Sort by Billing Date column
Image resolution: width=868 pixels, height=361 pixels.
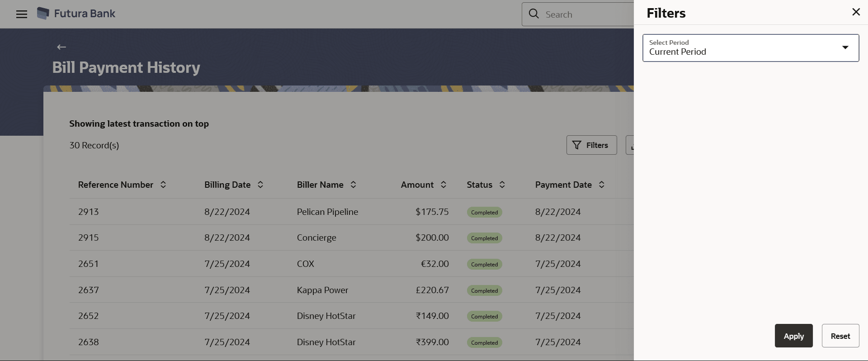pyautogui.click(x=260, y=185)
